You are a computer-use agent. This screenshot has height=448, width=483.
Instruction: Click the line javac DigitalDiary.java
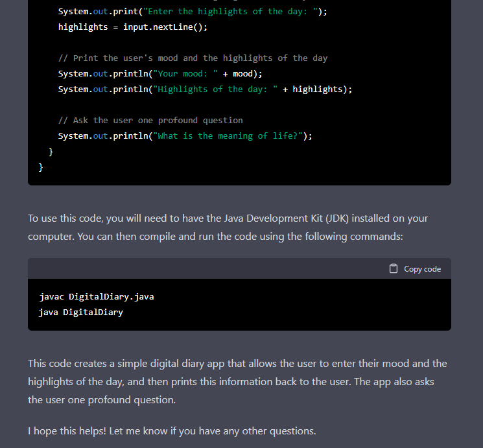[x=97, y=297]
